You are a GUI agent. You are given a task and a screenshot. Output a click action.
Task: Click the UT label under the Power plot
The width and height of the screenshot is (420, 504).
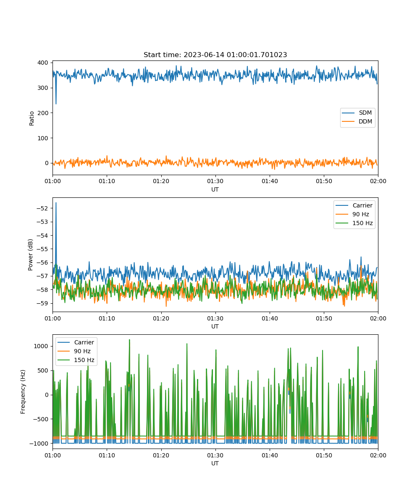pos(215,326)
